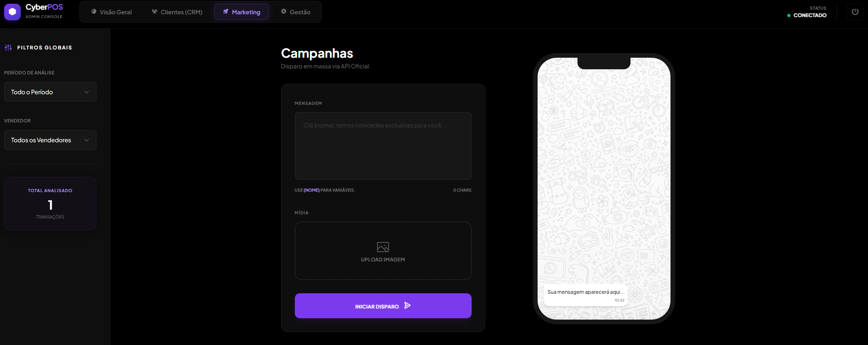The height and width of the screenshot is (345, 868).
Task: Click the pie chart icon beside Visão Geral
Action: pos(94,12)
